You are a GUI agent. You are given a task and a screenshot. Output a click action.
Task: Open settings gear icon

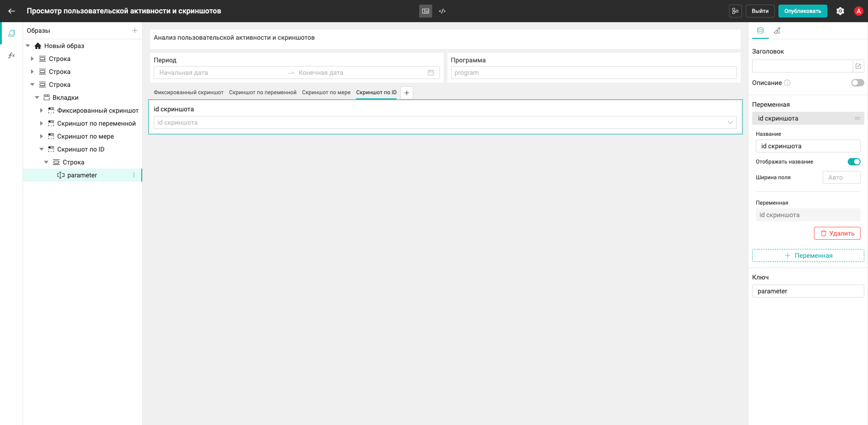840,11
